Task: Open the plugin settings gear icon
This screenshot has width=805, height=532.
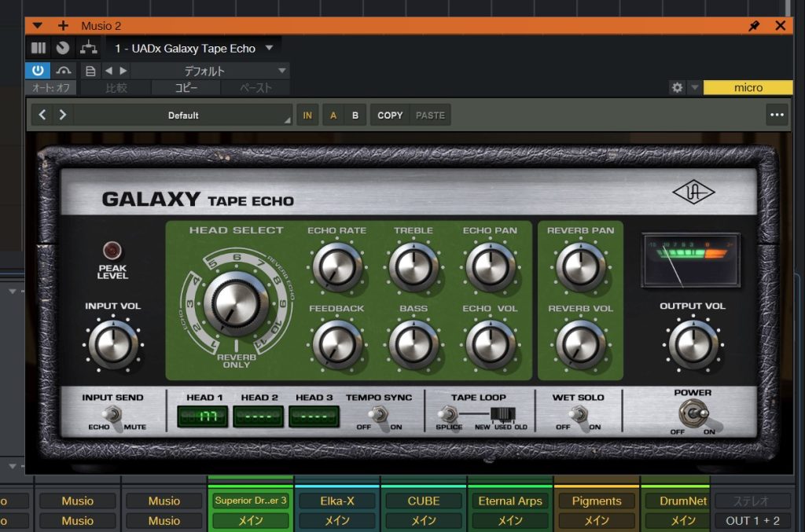Action: pyautogui.click(x=677, y=88)
